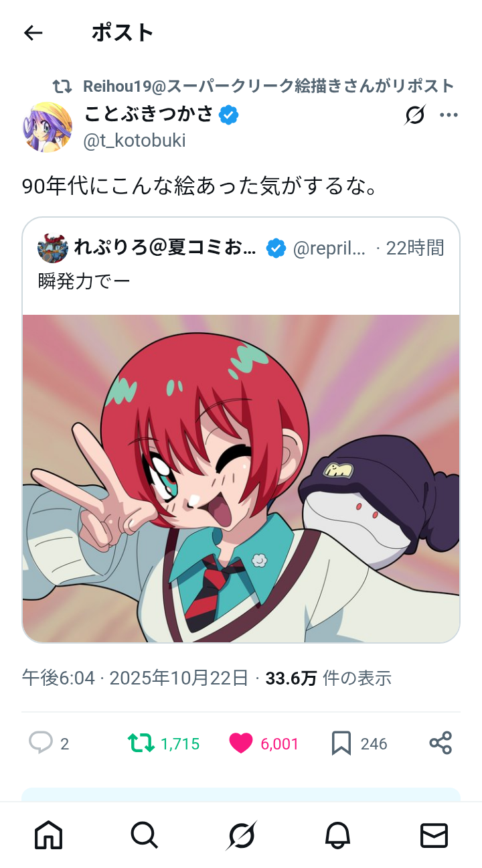Toggle the bookmark icon
This screenshot has height=868, width=482.
click(341, 743)
